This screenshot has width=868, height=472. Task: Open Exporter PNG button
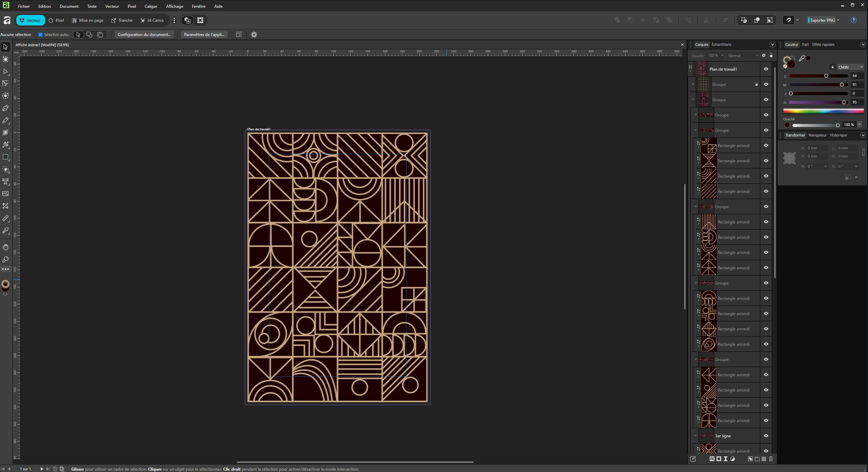click(x=822, y=20)
